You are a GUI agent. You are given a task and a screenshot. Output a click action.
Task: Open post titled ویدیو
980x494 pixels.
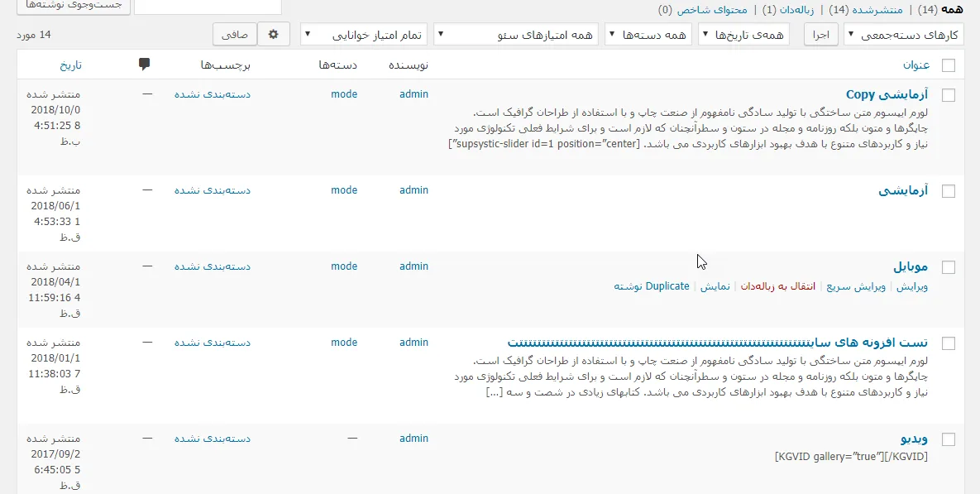914,439
